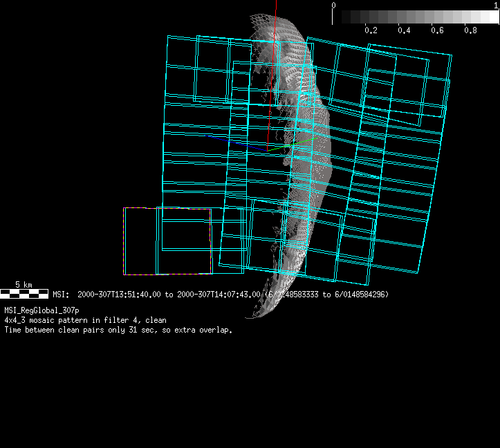The image size is (500, 448).
Task: Click the end time 2000-307T14:07:43.00
Action: point(219,295)
